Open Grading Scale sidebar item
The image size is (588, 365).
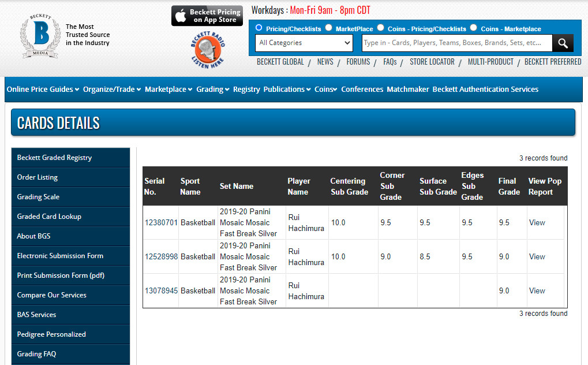pyautogui.click(x=70, y=197)
